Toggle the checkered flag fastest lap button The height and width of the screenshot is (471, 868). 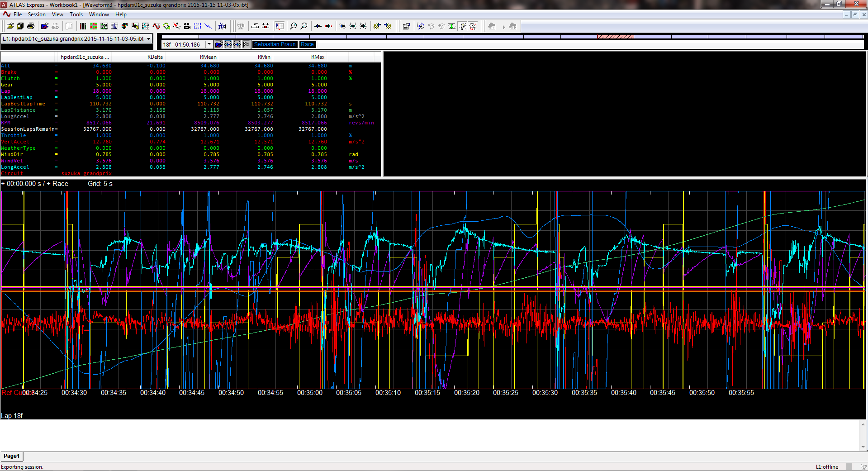[246, 44]
